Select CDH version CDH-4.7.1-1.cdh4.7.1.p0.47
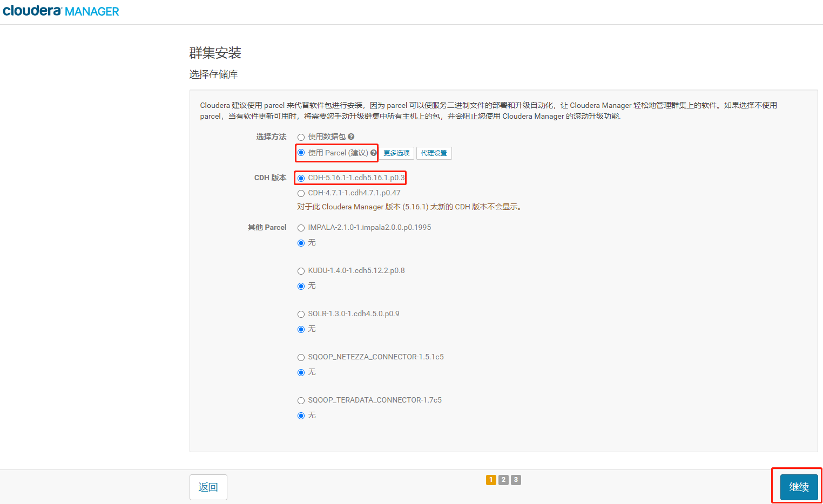823x504 pixels. 301,193
